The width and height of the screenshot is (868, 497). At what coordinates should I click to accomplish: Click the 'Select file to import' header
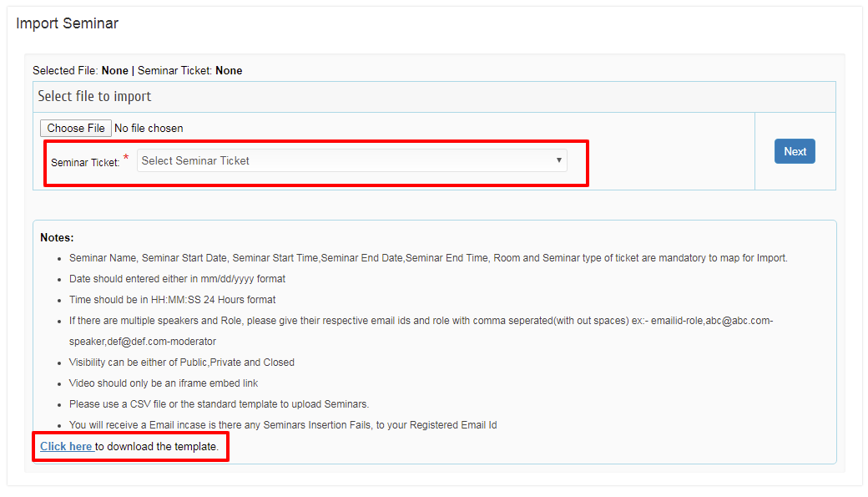[x=94, y=97]
